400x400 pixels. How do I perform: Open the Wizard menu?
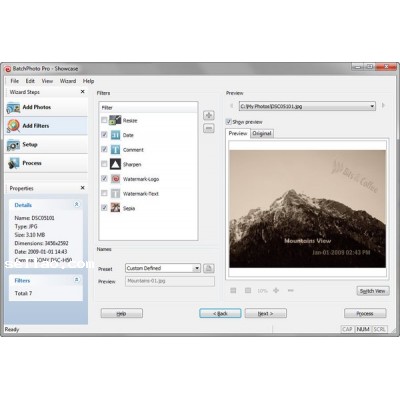[x=68, y=81]
